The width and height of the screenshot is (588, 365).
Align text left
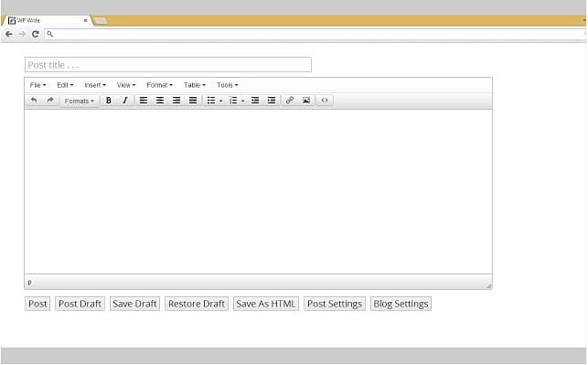pyautogui.click(x=144, y=101)
